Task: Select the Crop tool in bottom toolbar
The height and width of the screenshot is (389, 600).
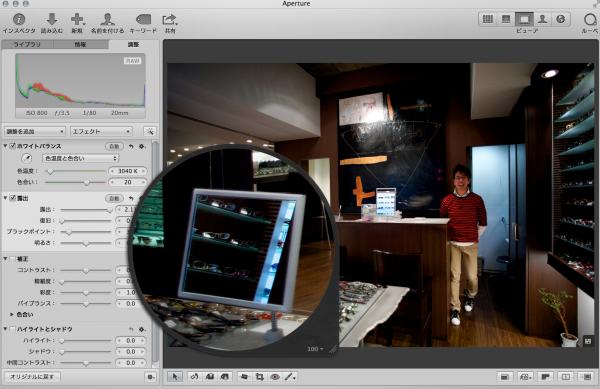Action: [259, 377]
